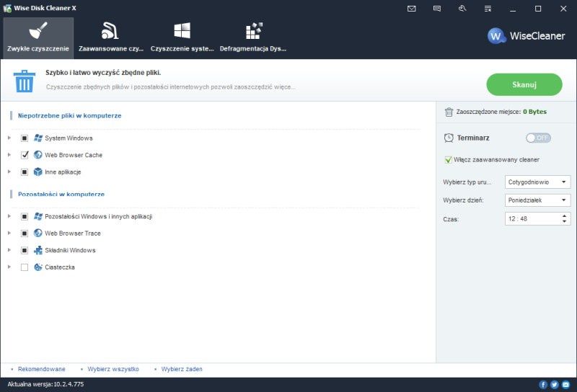Click the Składniki Windows puzzle icon
Image resolution: width=577 pixels, height=392 pixels.
(x=38, y=250)
